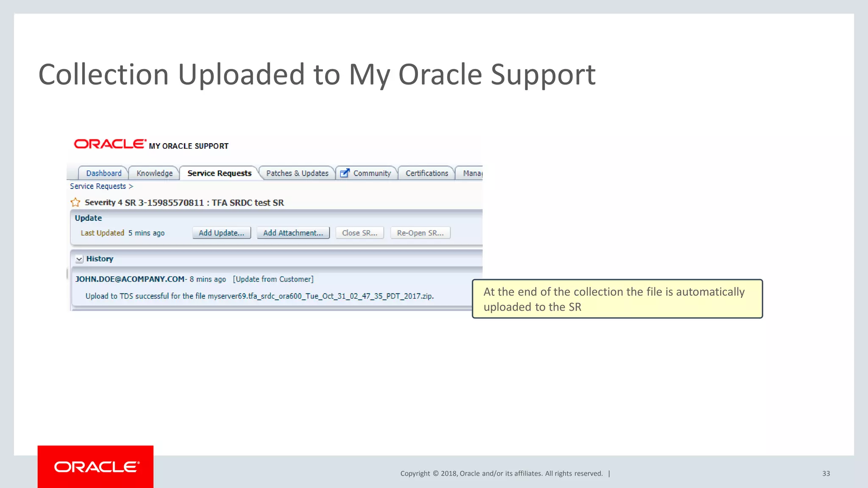The width and height of the screenshot is (868, 488).
Task: Click the Close SR... button
Action: pyautogui.click(x=360, y=233)
